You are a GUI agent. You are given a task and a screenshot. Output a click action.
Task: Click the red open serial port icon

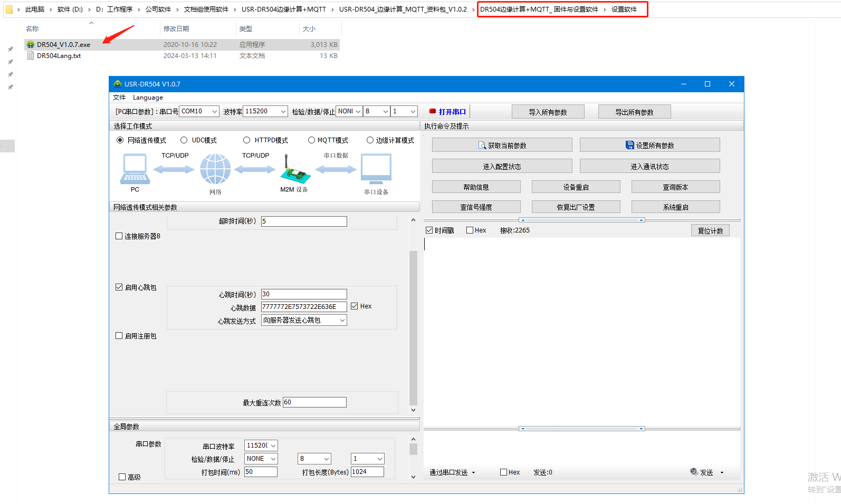coord(433,112)
